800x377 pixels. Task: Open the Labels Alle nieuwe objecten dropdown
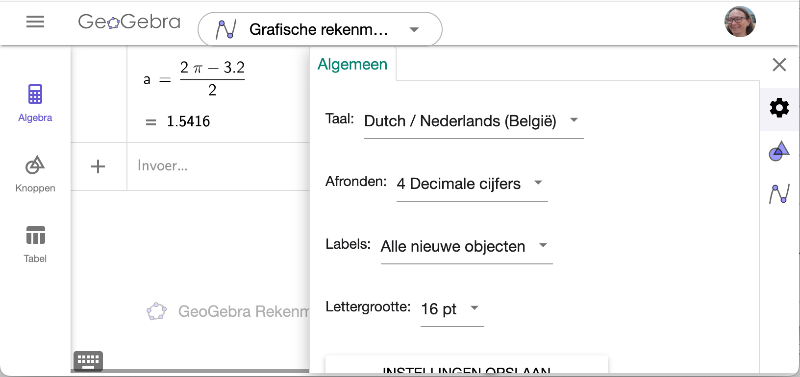(x=466, y=247)
